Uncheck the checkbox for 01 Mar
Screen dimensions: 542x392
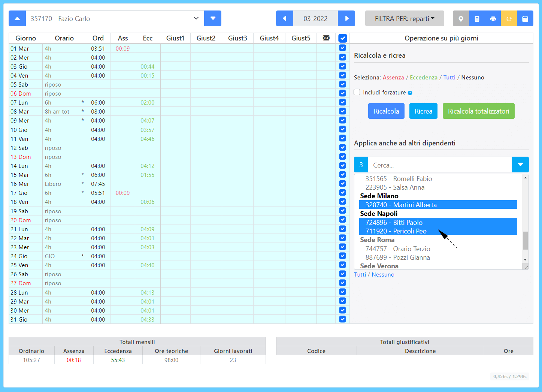click(342, 48)
